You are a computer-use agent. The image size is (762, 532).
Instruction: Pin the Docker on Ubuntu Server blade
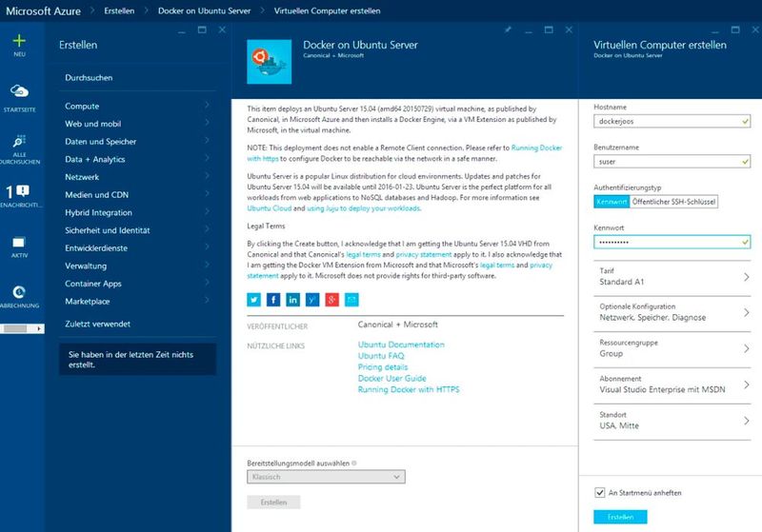pyautogui.click(x=508, y=30)
